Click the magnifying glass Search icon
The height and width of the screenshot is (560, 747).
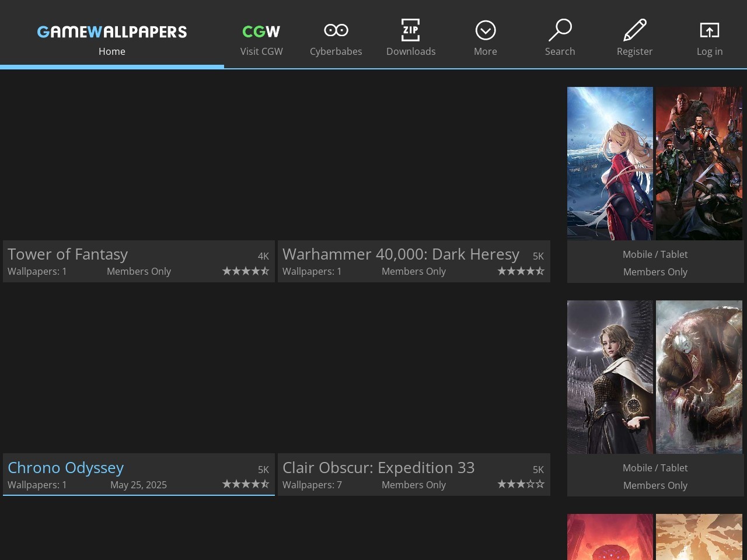pyautogui.click(x=560, y=30)
